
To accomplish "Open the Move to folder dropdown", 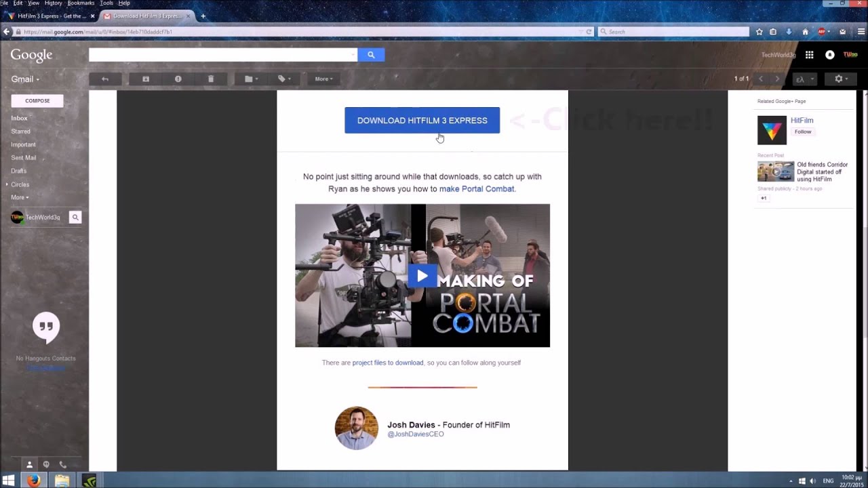I will click(252, 79).
